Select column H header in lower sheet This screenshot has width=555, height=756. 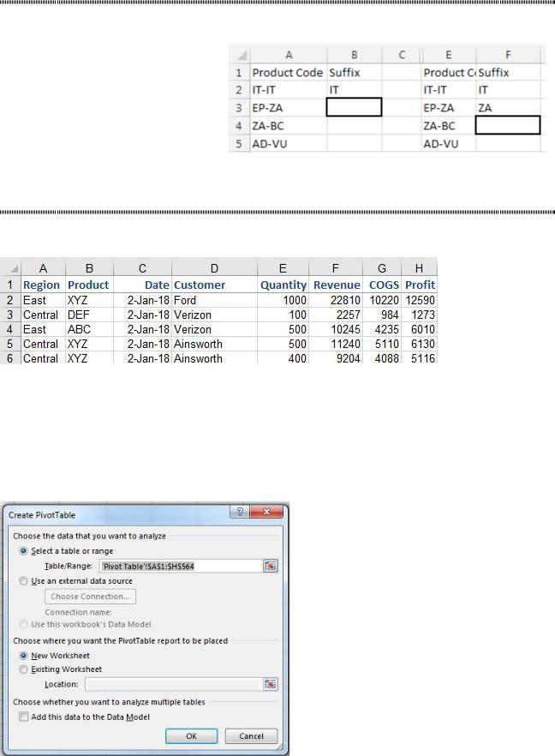click(419, 268)
